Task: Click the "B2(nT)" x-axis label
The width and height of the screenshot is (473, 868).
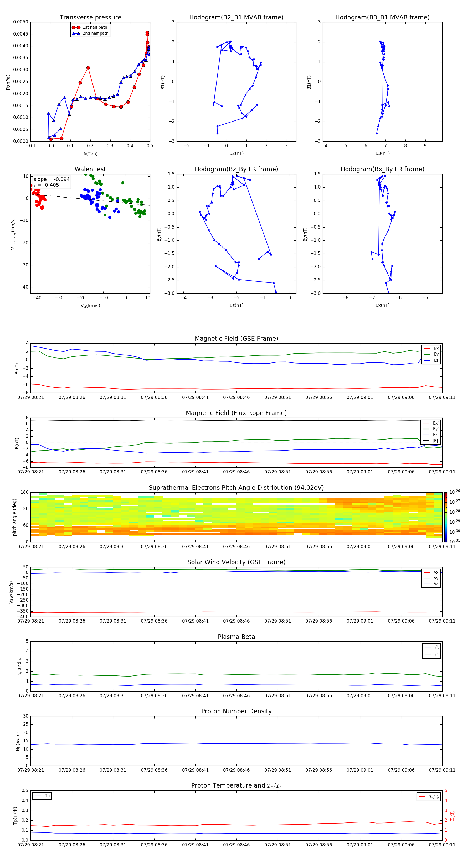Action: coord(236,153)
